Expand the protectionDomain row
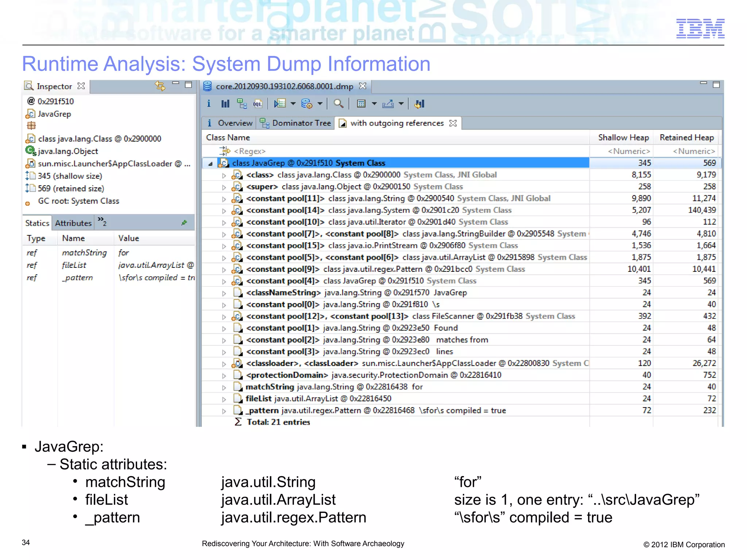This screenshot has width=747, height=560. pos(224,376)
